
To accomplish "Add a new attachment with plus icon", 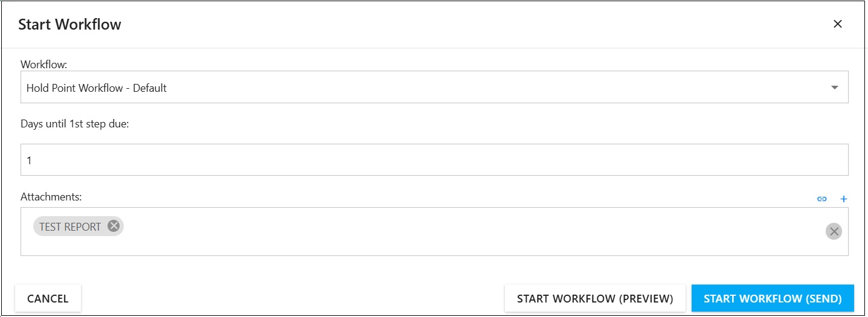I will tap(844, 199).
